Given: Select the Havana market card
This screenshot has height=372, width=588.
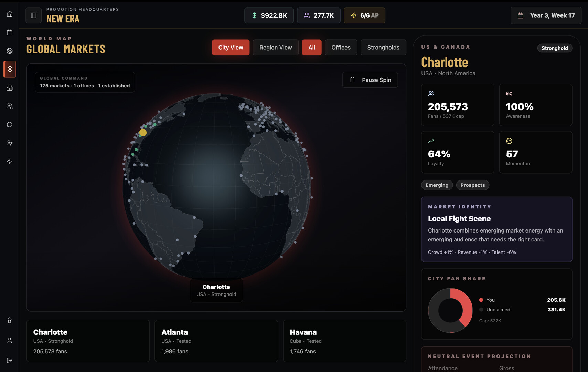Looking at the screenshot, I should tap(345, 341).
